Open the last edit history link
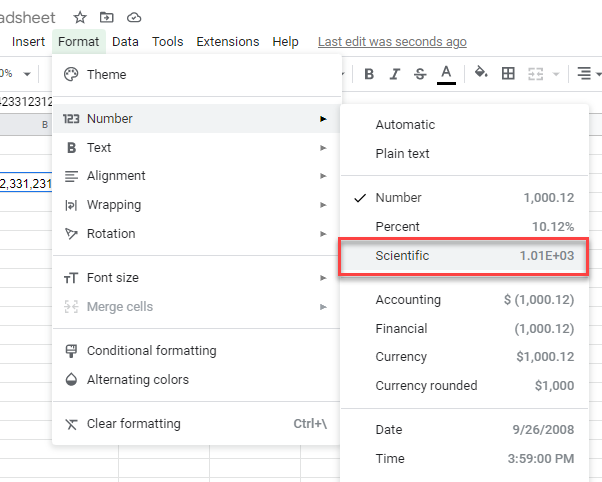Viewport: 602px width, 482px height. (x=392, y=42)
